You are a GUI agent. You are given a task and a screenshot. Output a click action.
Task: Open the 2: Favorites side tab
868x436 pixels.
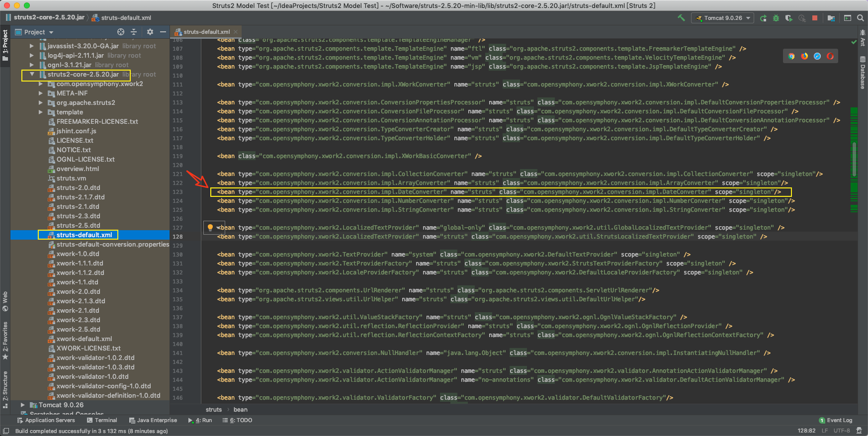[x=5, y=341]
